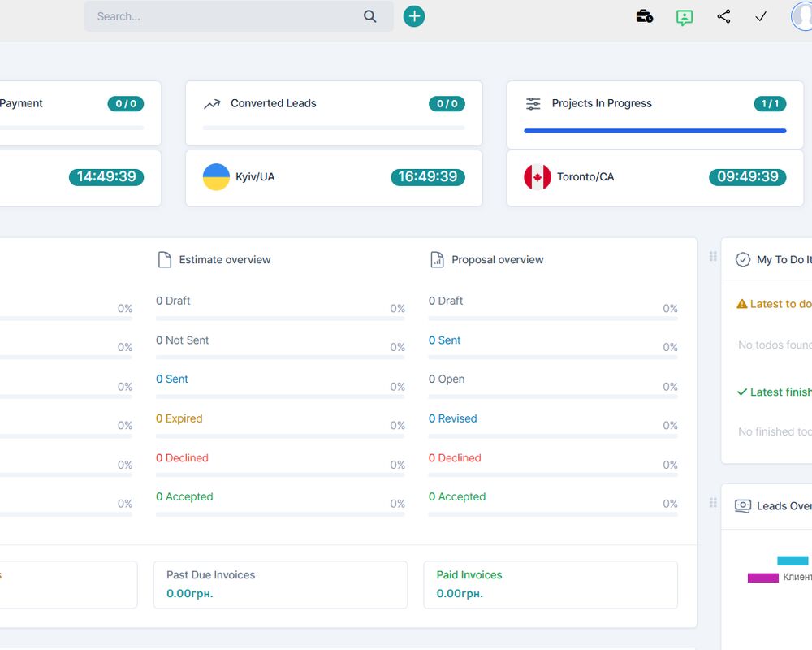Open the Past Due Invoices link

[210, 574]
